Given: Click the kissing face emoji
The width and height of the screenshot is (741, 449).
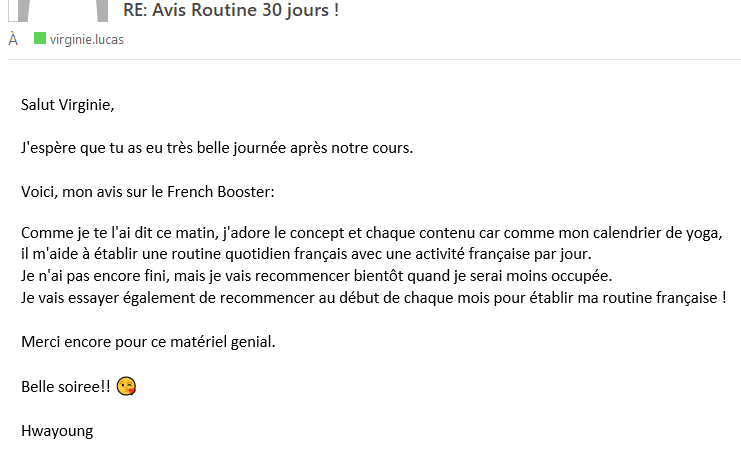Looking at the screenshot, I should pyautogui.click(x=126, y=387).
